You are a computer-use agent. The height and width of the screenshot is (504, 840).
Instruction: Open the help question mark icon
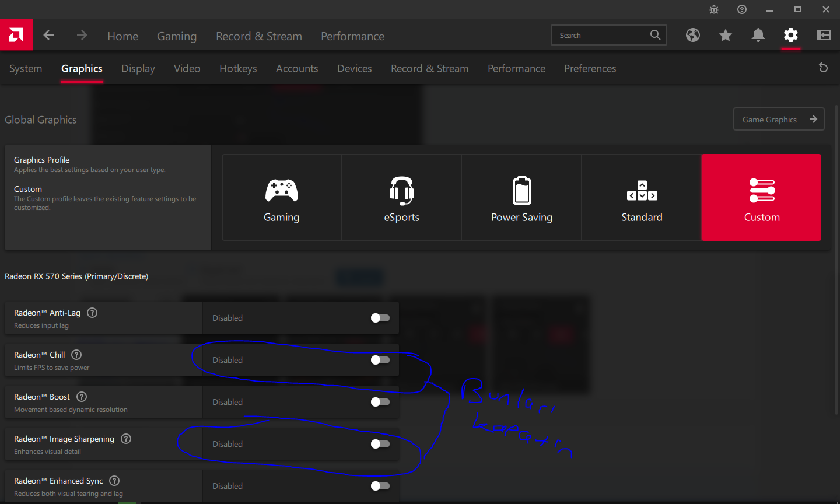coord(742,9)
